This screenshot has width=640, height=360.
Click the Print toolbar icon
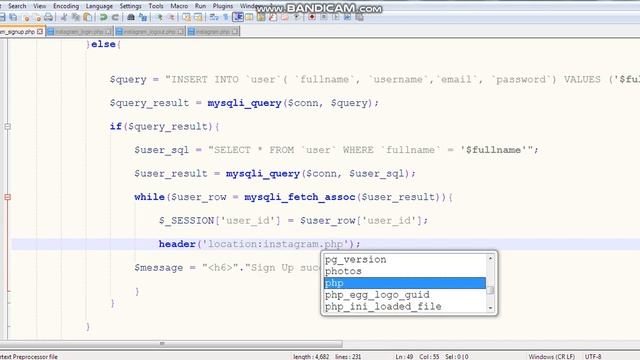coord(49,17)
